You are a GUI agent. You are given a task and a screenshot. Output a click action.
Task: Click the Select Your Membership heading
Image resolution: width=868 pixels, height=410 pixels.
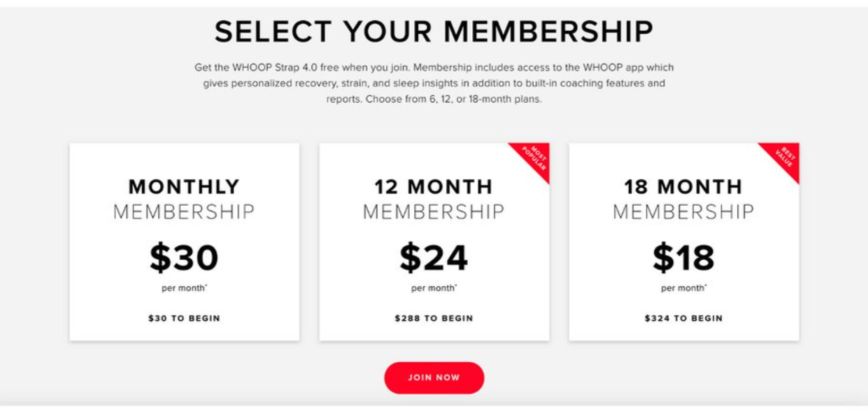coord(434,31)
